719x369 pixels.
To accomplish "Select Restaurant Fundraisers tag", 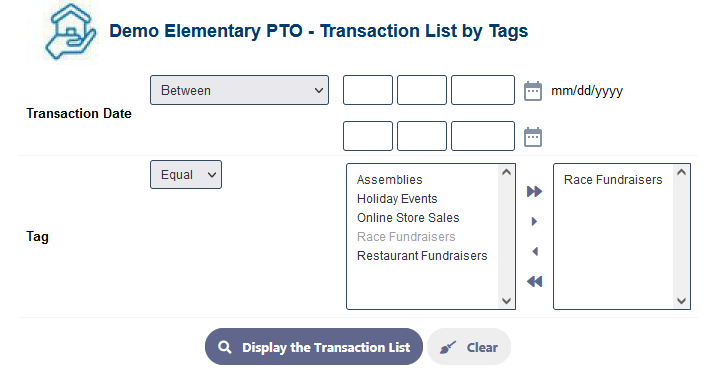I will (x=422, y=256).
